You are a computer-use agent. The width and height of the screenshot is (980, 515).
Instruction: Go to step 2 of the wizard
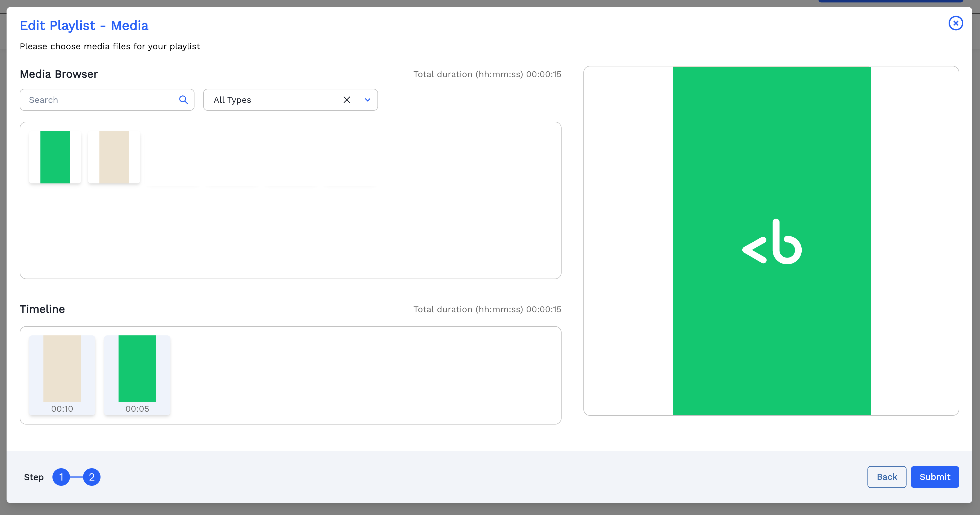point(92,477)
